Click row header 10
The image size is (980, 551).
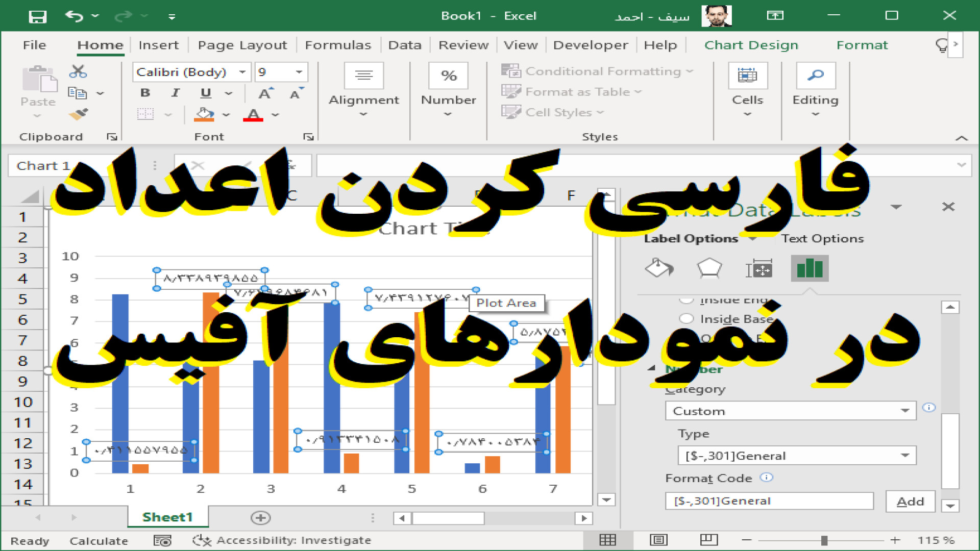point(23,402)
